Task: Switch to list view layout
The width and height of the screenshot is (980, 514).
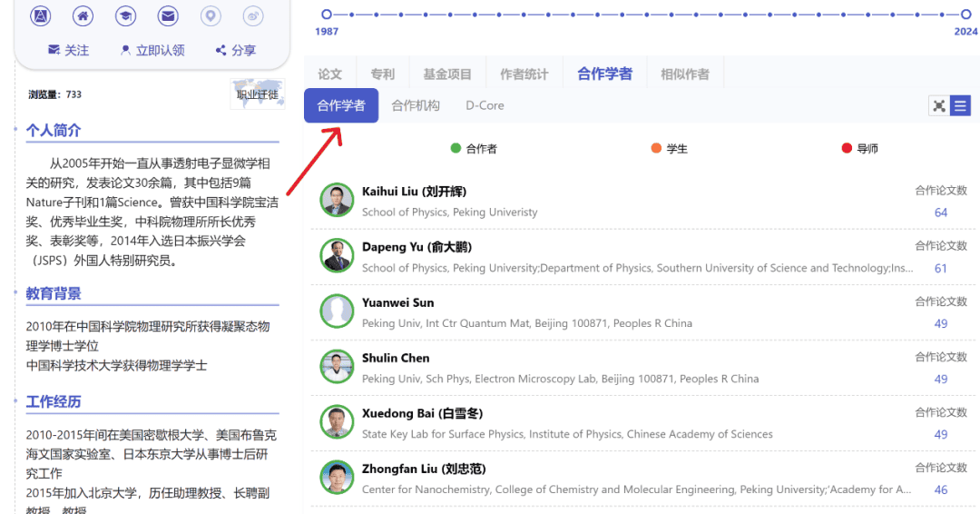Action: click(x=960, y=106)
